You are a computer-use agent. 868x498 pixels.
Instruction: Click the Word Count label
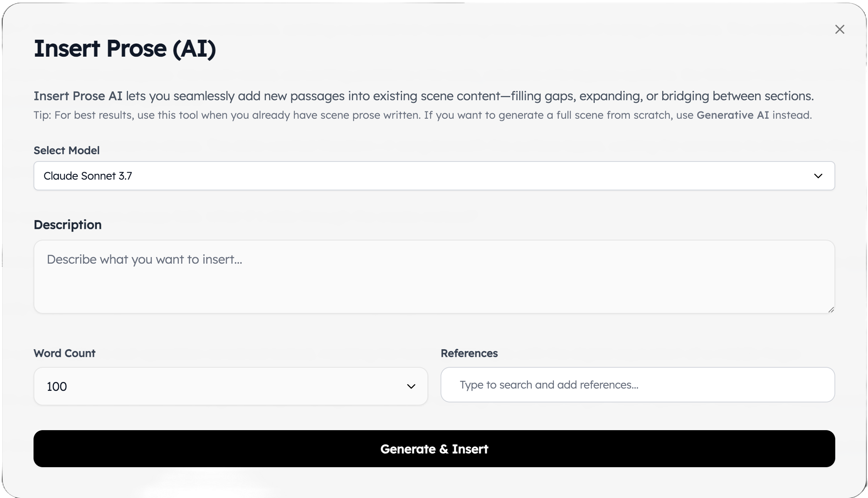point(64,353)
